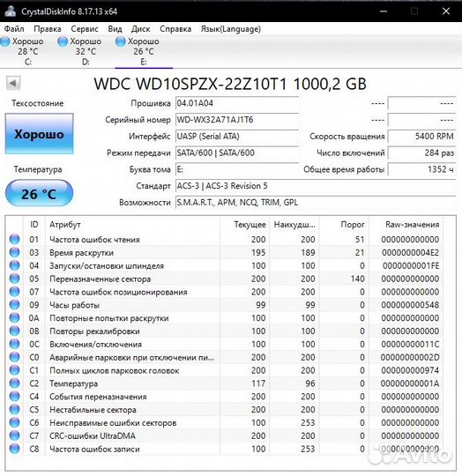Select the Запуски/остановки шпинделя attribute text
The image size is (462, 476).
coord(107,266)
